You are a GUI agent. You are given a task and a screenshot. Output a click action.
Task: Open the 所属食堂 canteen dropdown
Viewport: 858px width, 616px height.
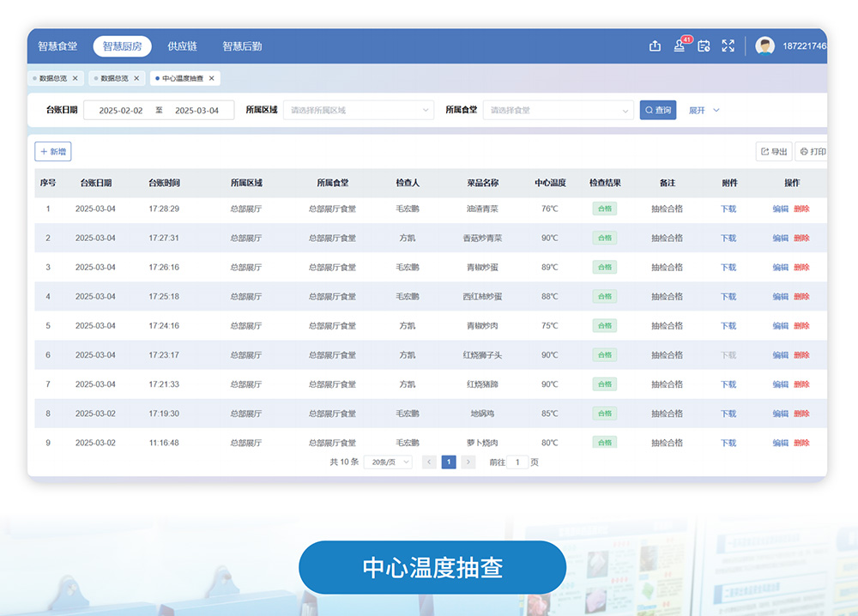(558, 110)
